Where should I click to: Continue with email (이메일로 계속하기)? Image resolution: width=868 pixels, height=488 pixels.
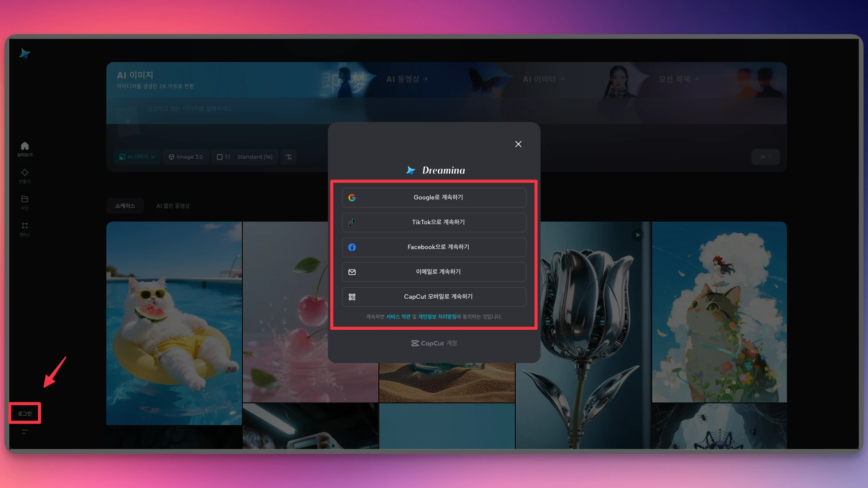[434, 272]
